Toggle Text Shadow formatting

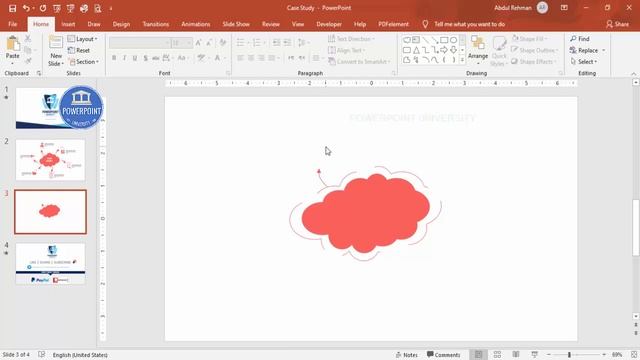pos(145,58)
